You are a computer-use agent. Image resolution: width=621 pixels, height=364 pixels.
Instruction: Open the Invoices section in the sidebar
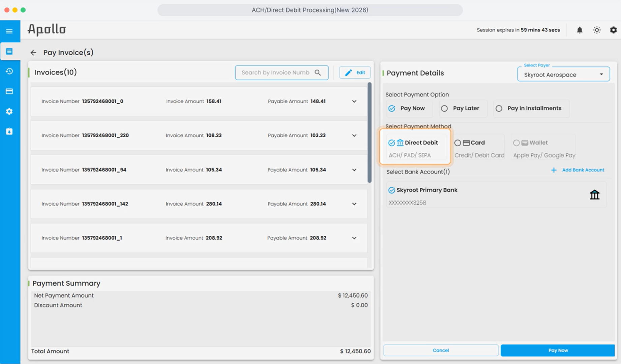click(x=9, y=51)
